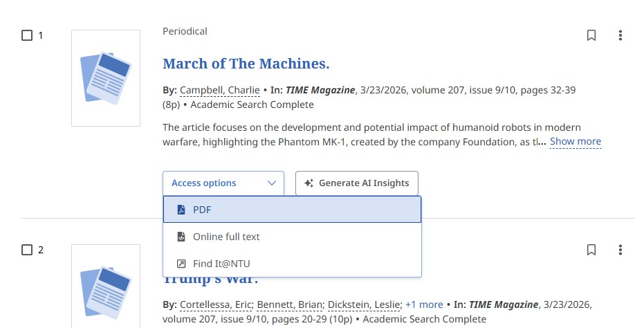Click the Online full text file icon
644x328 pixels.
[x=181, y=237]
